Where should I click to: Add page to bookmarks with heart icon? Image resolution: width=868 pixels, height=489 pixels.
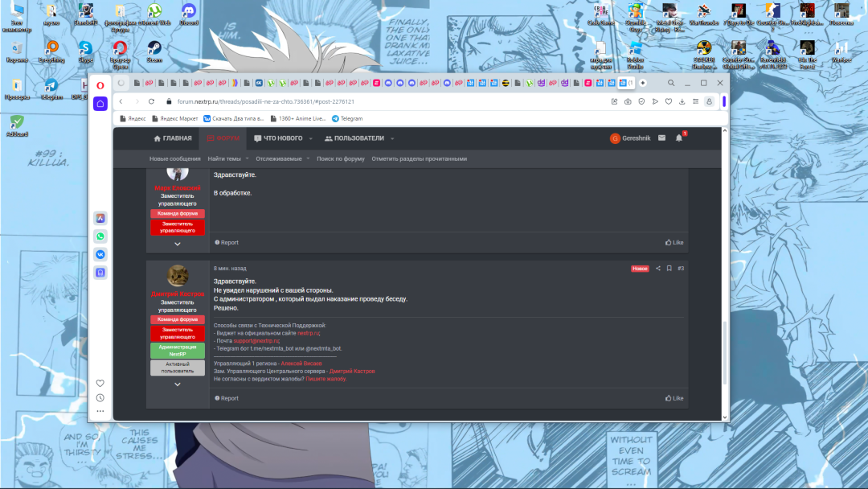[x=669, y=102]
